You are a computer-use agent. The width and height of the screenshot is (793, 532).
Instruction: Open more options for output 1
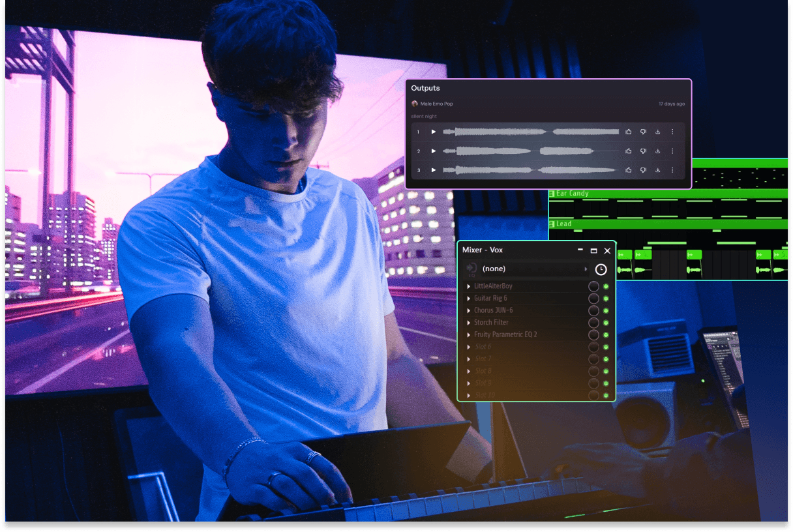pyautogui.click(x=672, y=132)
